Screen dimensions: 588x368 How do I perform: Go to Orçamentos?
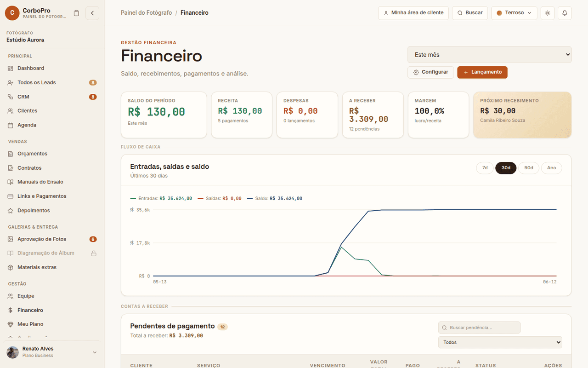(x=52, y=154)
